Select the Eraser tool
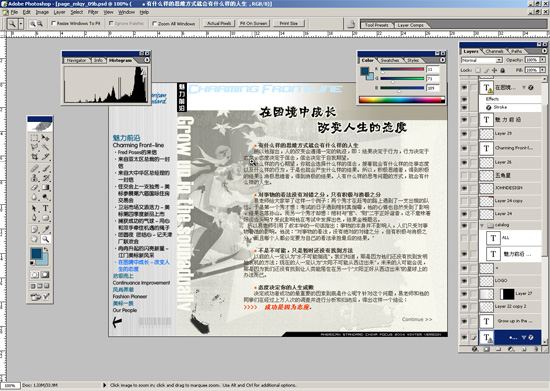 (34, 188)
